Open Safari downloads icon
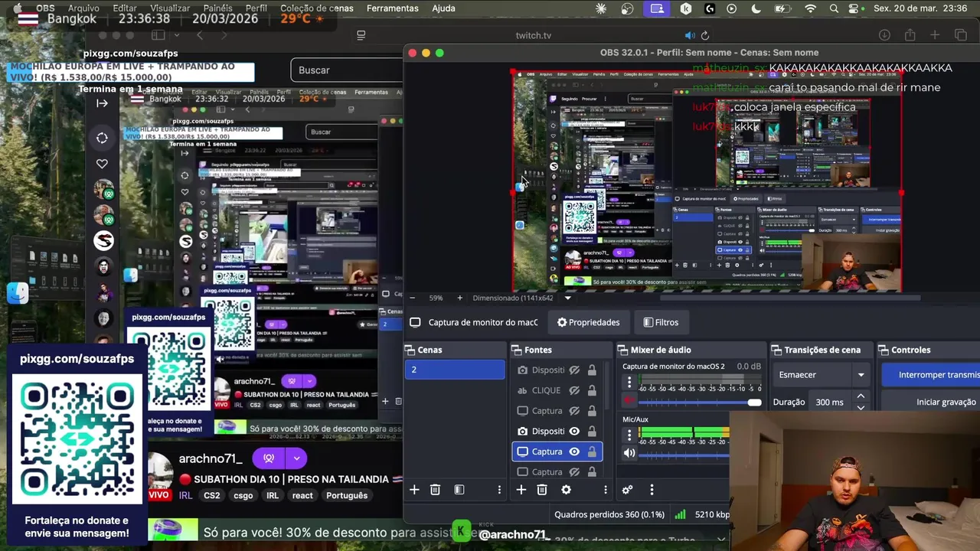The height and width of the screenshot is (551, 980). coord(884,35)
